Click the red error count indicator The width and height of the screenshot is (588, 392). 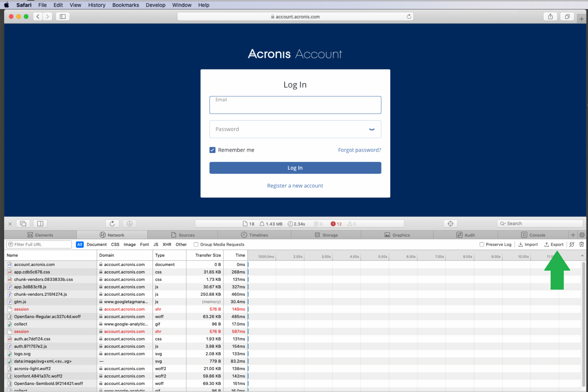coord(336,224)
